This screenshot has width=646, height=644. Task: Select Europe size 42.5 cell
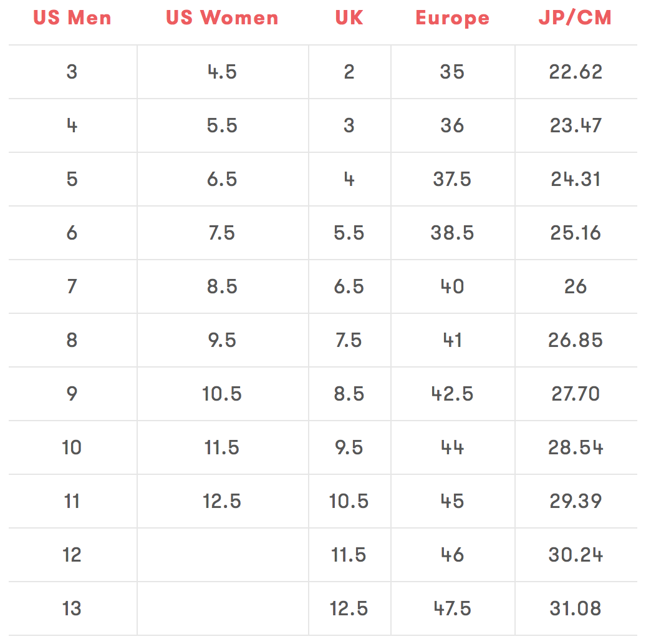pos(452,394)
